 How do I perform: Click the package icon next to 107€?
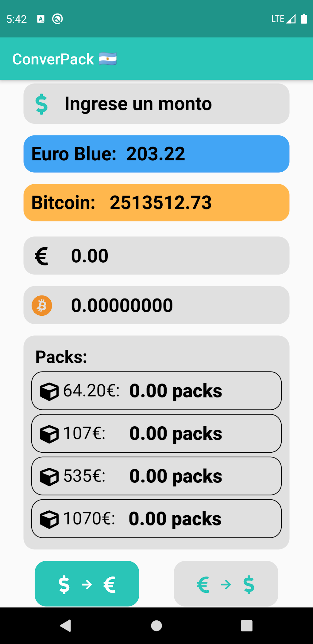tap(49, 433)
